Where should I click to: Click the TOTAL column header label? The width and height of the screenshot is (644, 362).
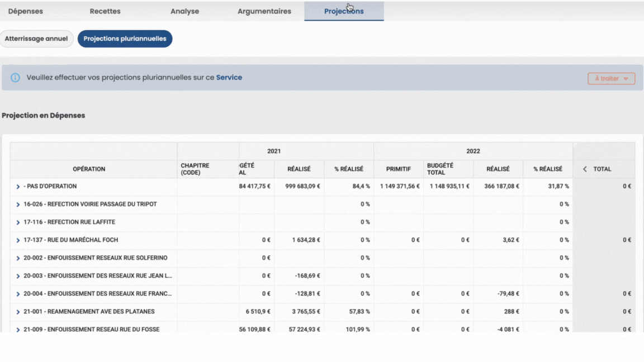(602, 169)
